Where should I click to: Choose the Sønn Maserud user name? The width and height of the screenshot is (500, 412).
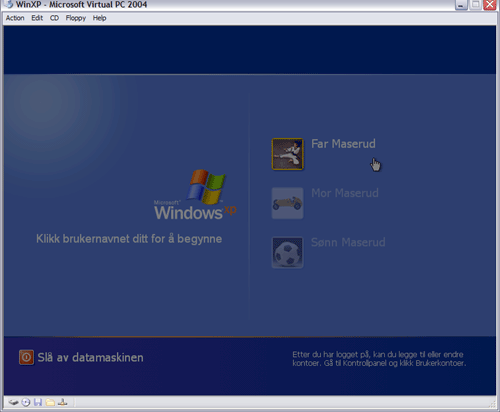(348, 242)
